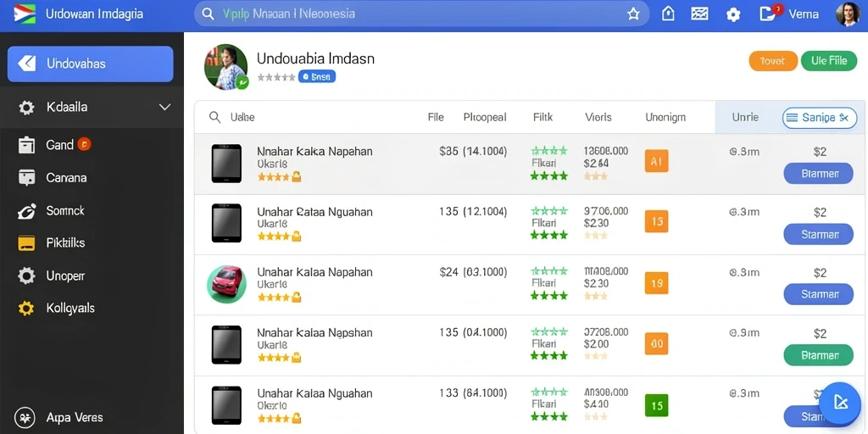Click Starmen button in $230 97.06,000 row

pyautogui.click(x=818, y=234)
